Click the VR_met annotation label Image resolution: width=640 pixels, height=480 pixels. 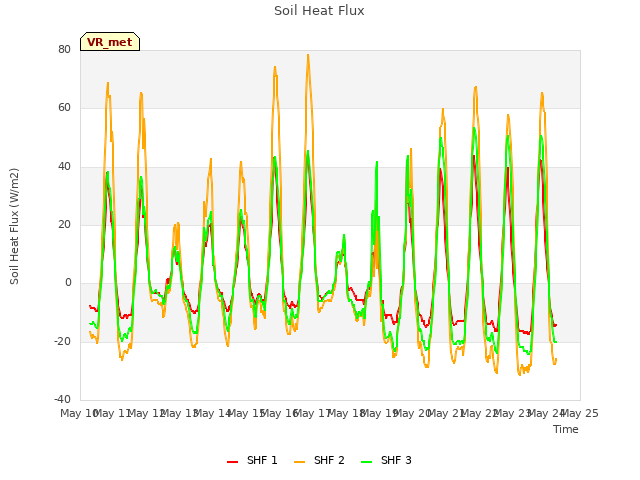(110, 42)
